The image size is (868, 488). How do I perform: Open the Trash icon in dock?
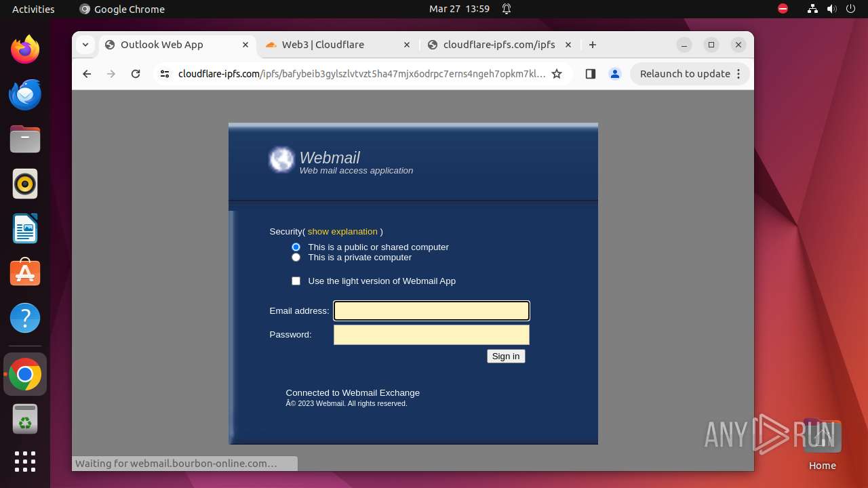[x=25, y=419]
